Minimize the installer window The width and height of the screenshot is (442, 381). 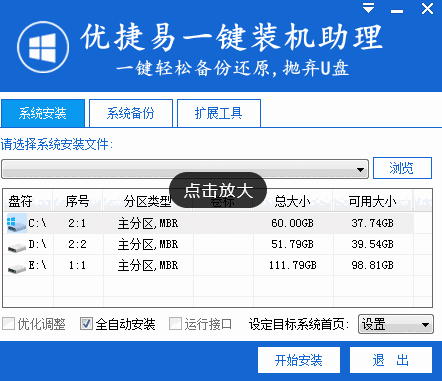pos(397,11)
